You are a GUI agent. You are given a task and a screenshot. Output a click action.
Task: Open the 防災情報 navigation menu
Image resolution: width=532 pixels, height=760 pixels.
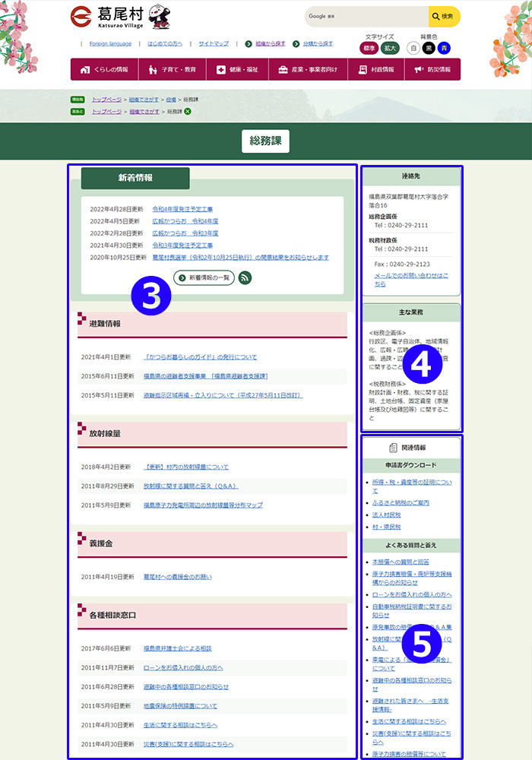coord(432,69)
